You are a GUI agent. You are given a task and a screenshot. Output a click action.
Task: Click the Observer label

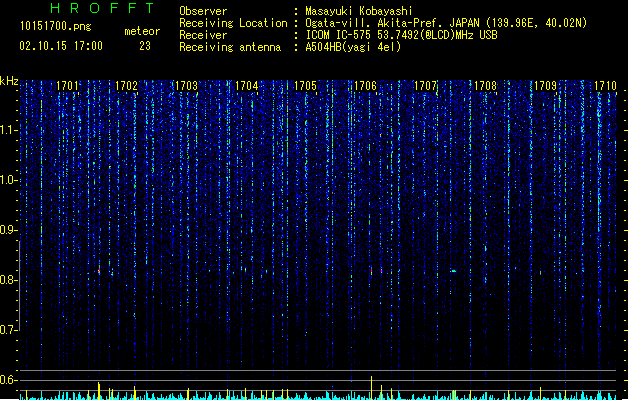point(203,11)
